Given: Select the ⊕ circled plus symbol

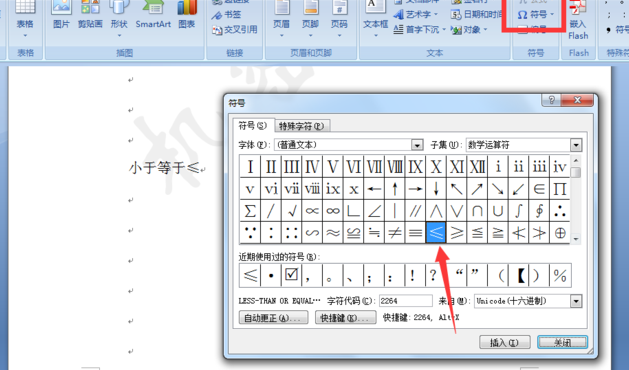Looking at the screenshot, I should point(560,233).
